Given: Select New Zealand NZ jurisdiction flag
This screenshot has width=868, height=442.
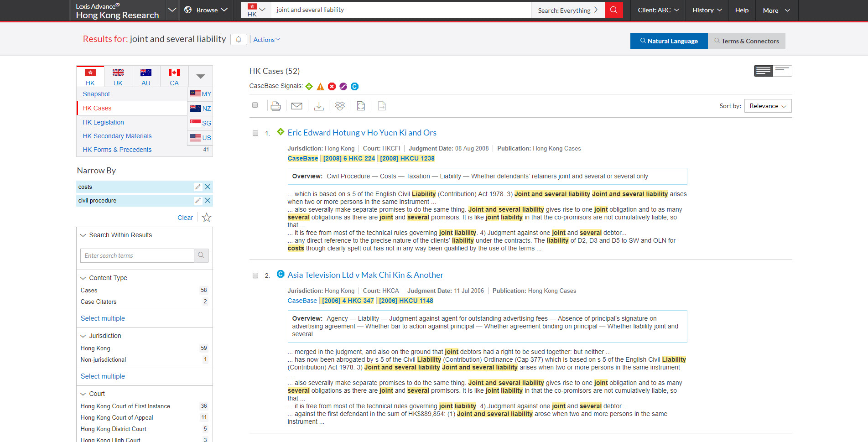Looking at the screenshot, I should [x=200, y=109].
